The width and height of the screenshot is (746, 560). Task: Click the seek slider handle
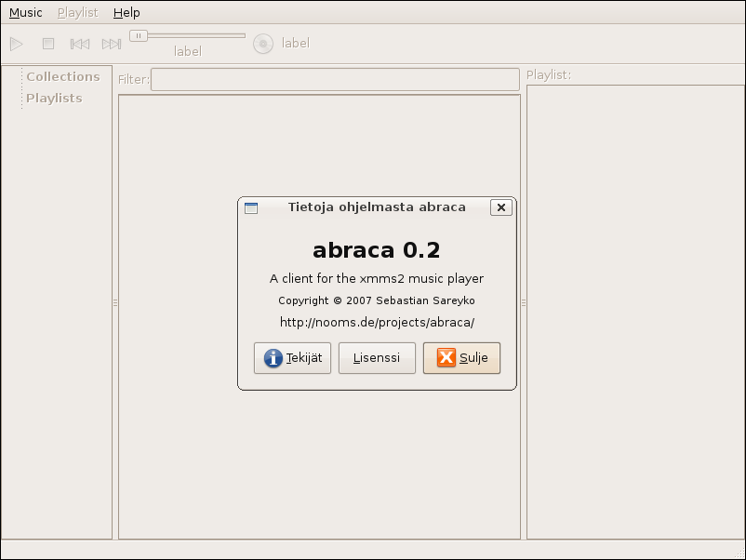pos(138,35)
